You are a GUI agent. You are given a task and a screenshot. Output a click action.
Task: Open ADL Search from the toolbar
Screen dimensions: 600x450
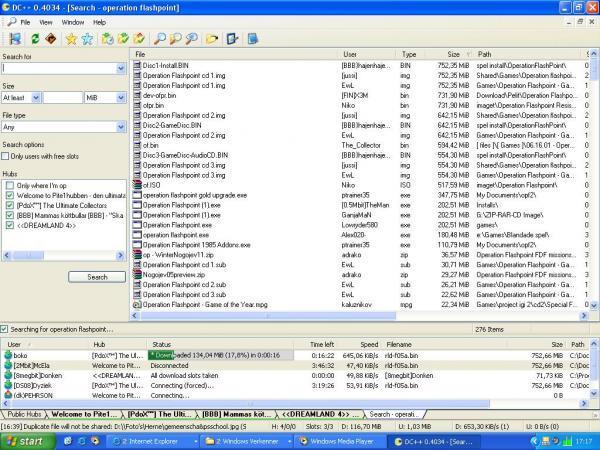pyautogui.click(x=176, y=39)
